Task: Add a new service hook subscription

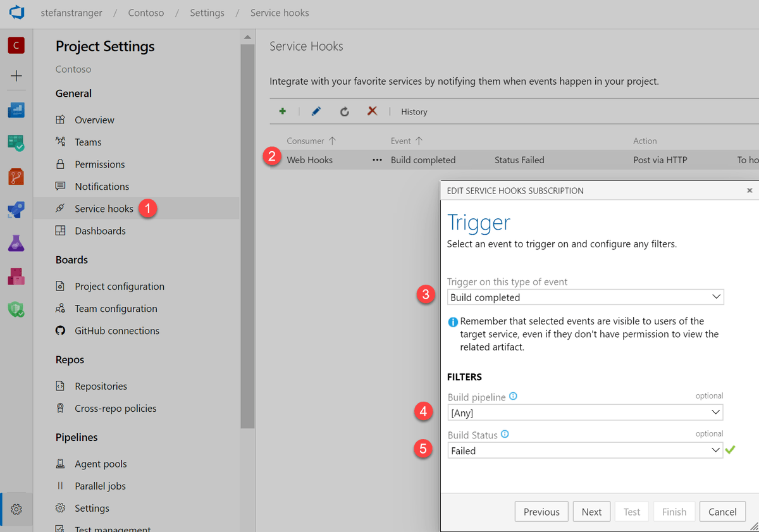Action: point(283,111)
